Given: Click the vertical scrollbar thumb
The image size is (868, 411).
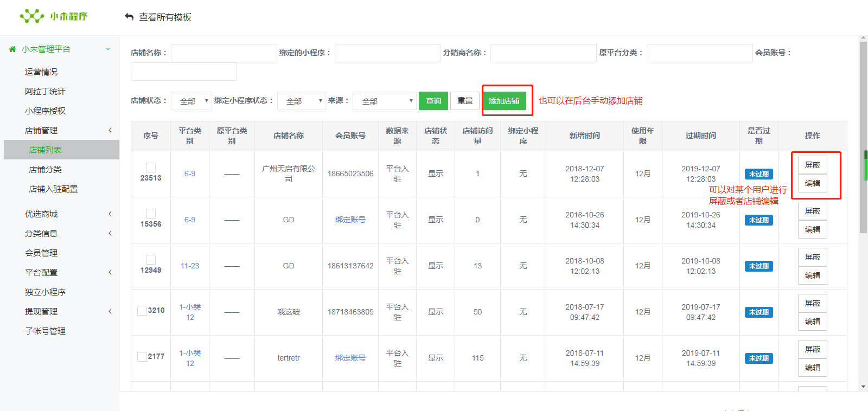Looking at the screenshot, I should click(863, 136).
